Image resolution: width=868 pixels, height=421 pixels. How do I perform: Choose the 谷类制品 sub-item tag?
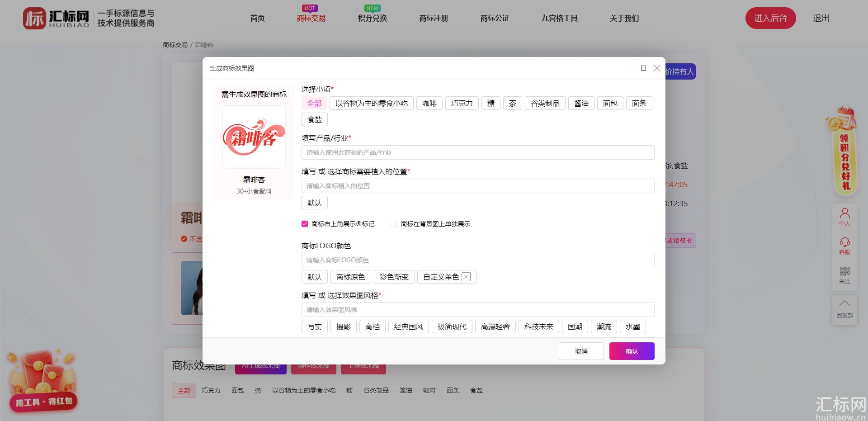click(x=545, y=103)
